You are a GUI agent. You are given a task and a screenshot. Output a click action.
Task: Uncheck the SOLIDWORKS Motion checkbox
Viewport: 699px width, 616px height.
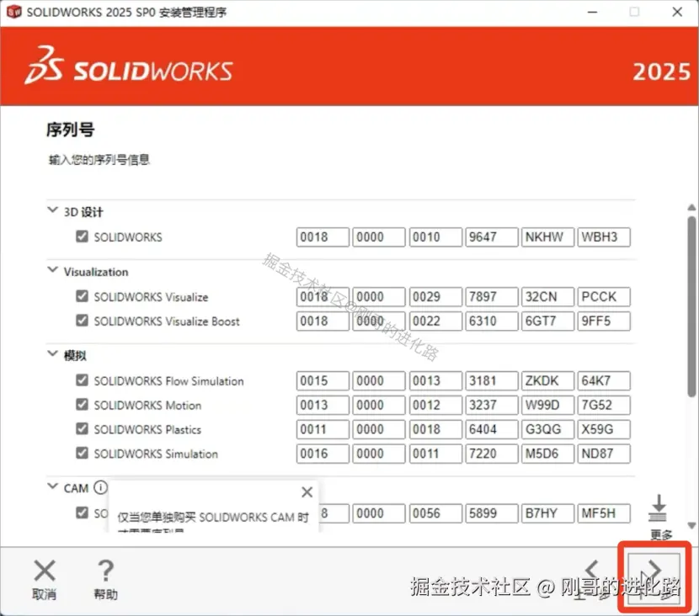pos(82,405)
